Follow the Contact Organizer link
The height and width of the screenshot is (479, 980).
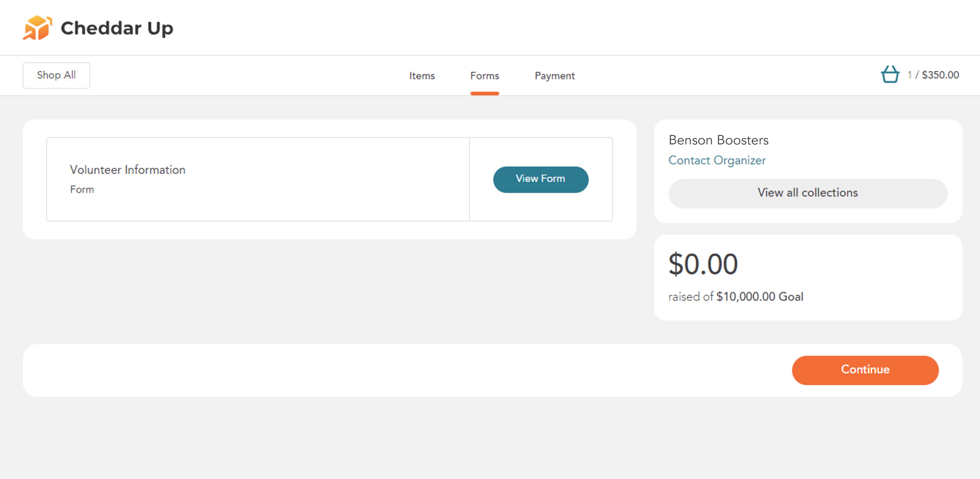717,160
